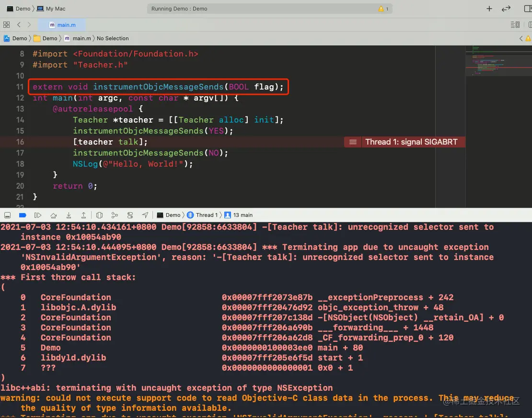Screen dimensions: 532x418
Task: Select the 13 main stack frame
Action: click(239, 215)
